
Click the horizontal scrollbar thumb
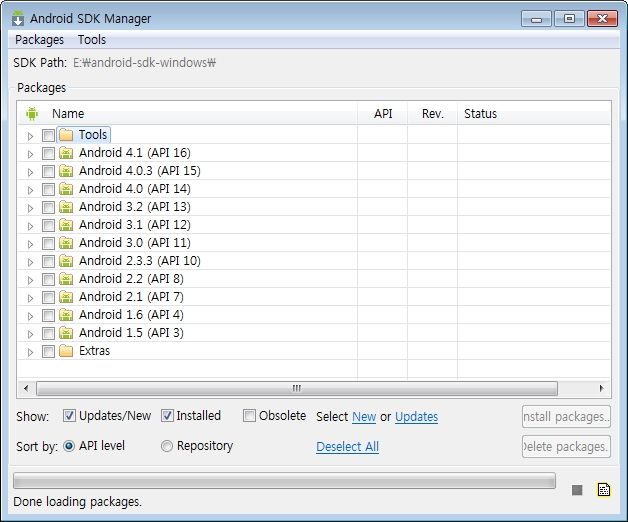click(x=297, y=388)
